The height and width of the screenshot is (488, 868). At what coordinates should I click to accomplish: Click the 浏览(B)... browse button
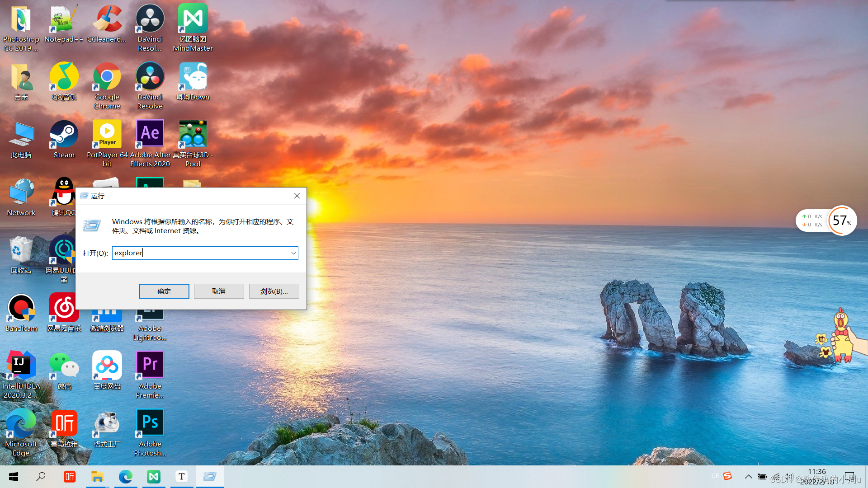click(274, 291)
